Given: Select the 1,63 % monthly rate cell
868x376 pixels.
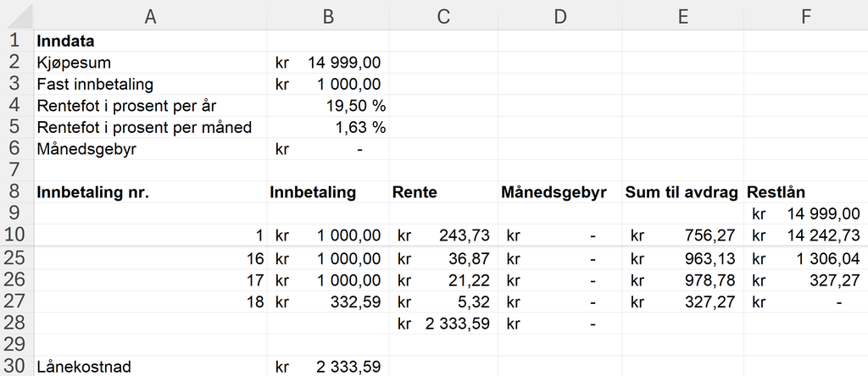Looking at the screenshot, I should point(328,127).
